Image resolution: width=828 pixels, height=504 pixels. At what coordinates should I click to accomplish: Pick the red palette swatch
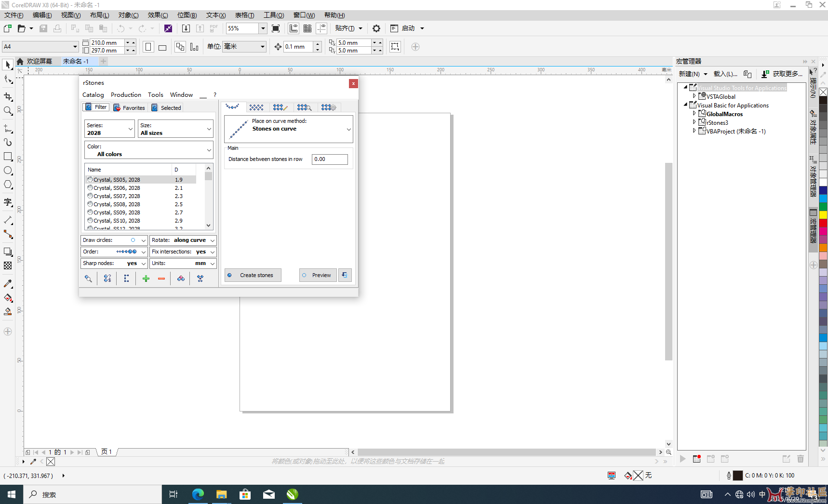823,223
